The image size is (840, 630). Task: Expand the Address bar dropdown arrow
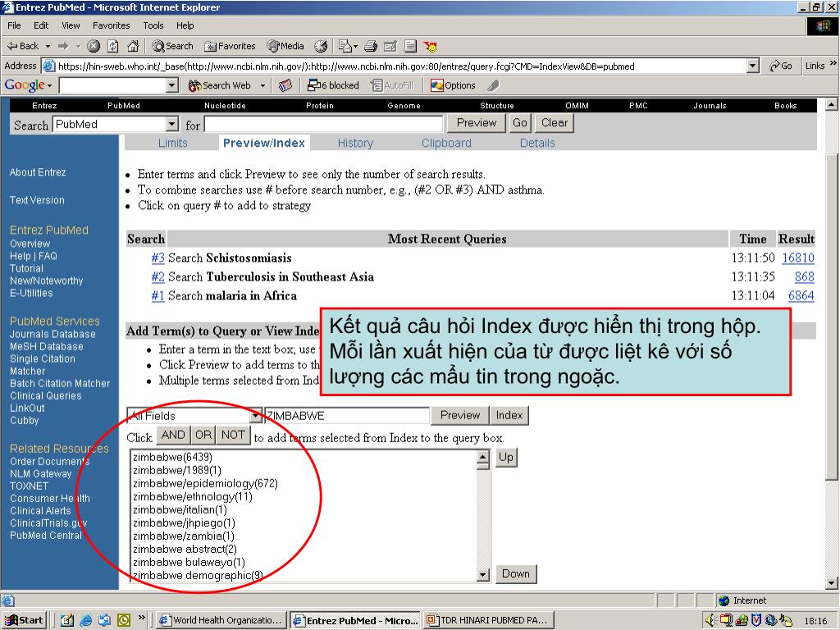(x=753, y=66)
